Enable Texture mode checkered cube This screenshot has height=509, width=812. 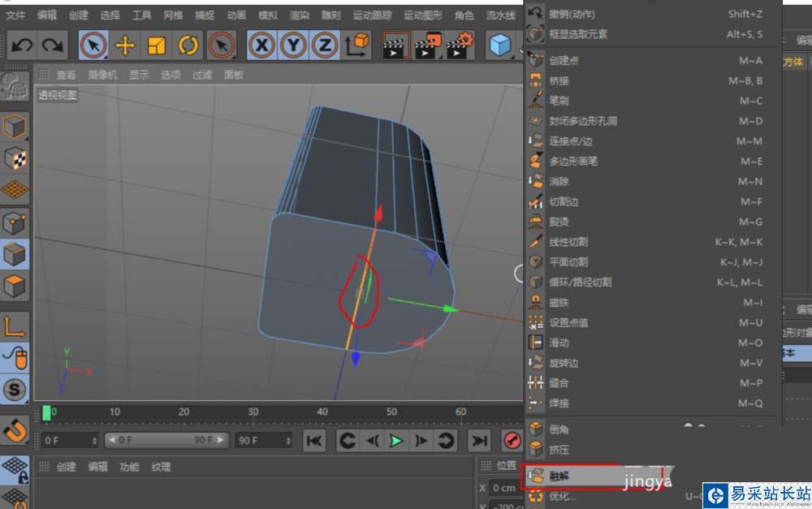(x=15, y=158)
